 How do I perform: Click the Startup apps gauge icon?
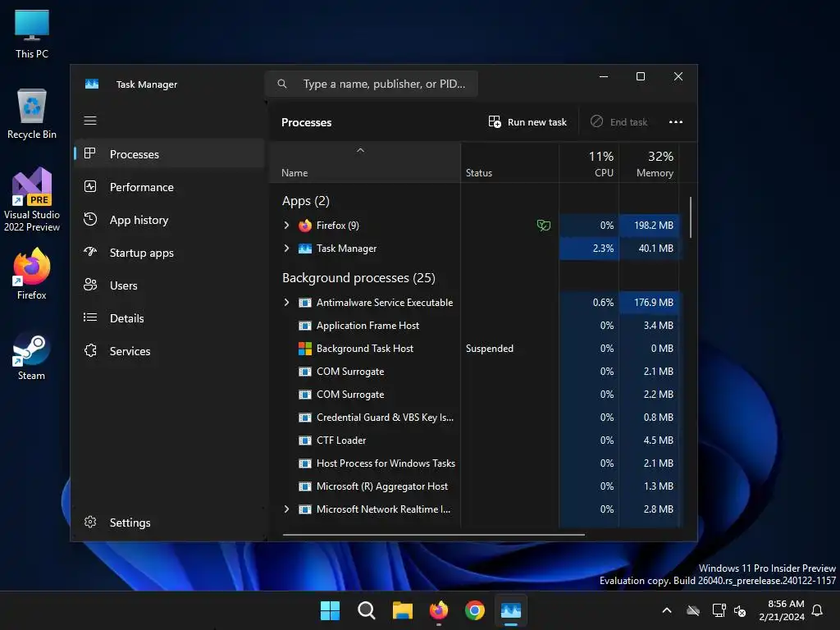tap(90, 252)
